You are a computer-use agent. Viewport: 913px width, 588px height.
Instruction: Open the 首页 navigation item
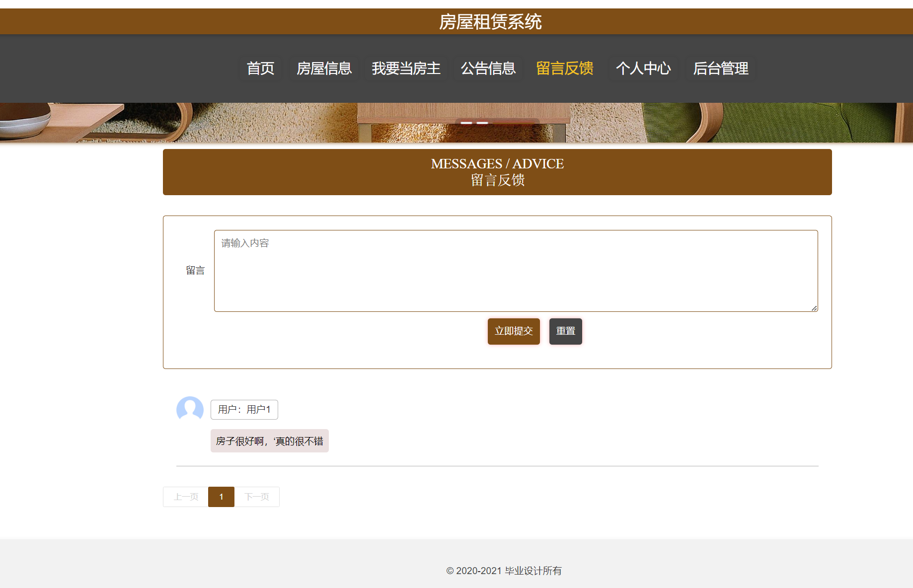tap(260, 69)
